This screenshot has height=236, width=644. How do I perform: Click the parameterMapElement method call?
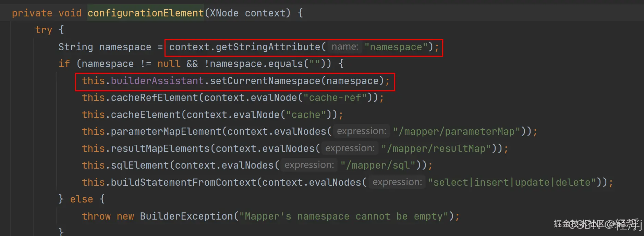point(166,131)
